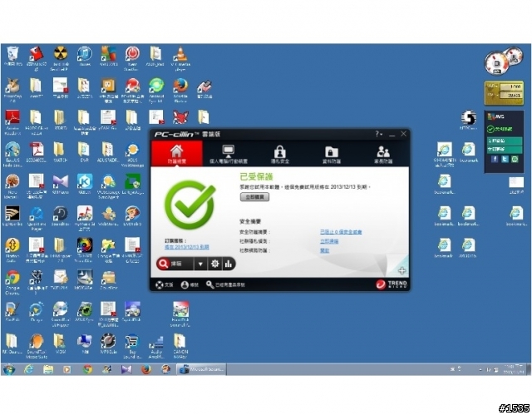
Task: Launch Mozilla Firefox from the desktop
Action: tap(180, 91)
